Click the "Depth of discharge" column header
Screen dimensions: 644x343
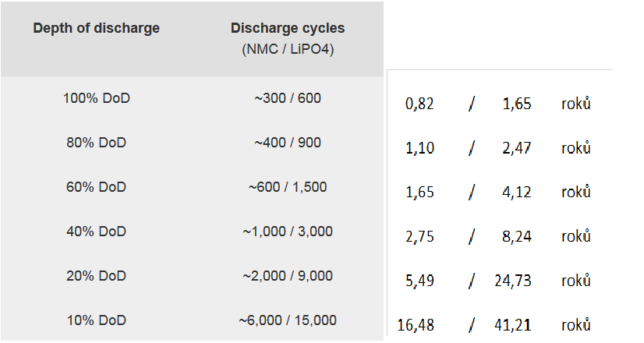(x=96, y=28)
